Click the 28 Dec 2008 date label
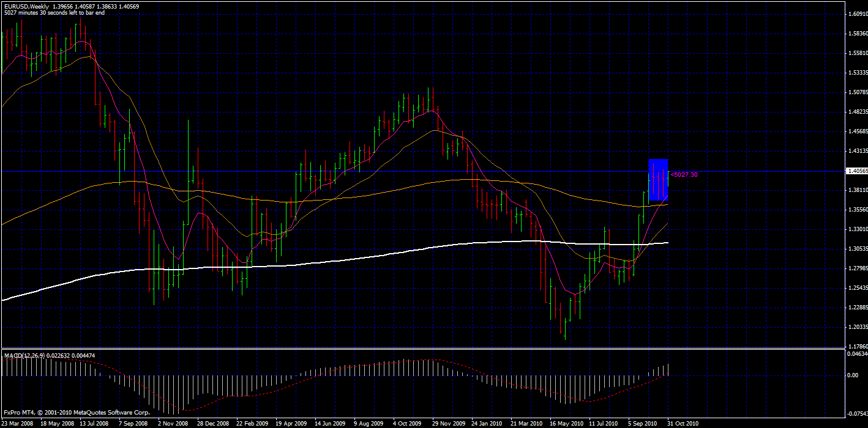Screen dimensions: 868x428 click(x=213, y=423)
